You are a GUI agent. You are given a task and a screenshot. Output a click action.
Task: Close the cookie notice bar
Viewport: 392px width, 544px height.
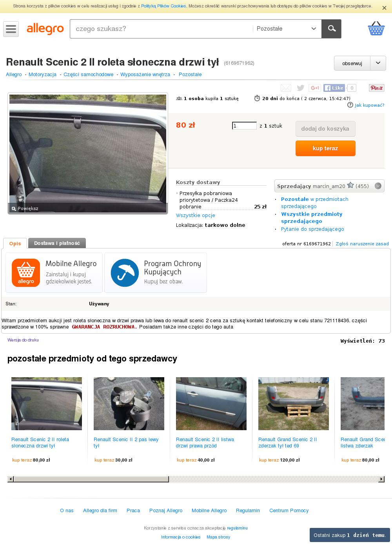click(x=384, y=8)
